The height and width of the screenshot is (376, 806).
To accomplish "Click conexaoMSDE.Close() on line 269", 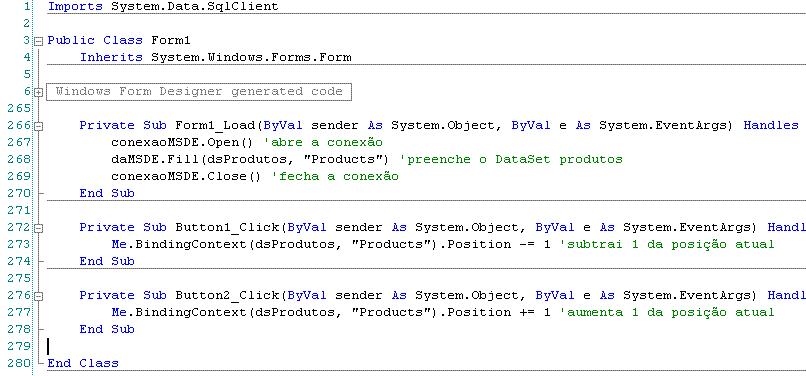I will [x=186, y=176].
